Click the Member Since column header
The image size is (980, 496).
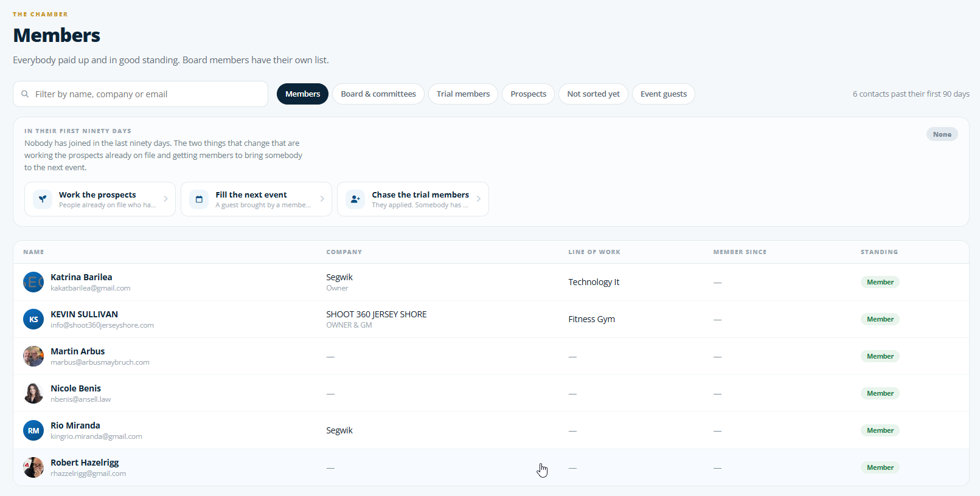(740, 252)
